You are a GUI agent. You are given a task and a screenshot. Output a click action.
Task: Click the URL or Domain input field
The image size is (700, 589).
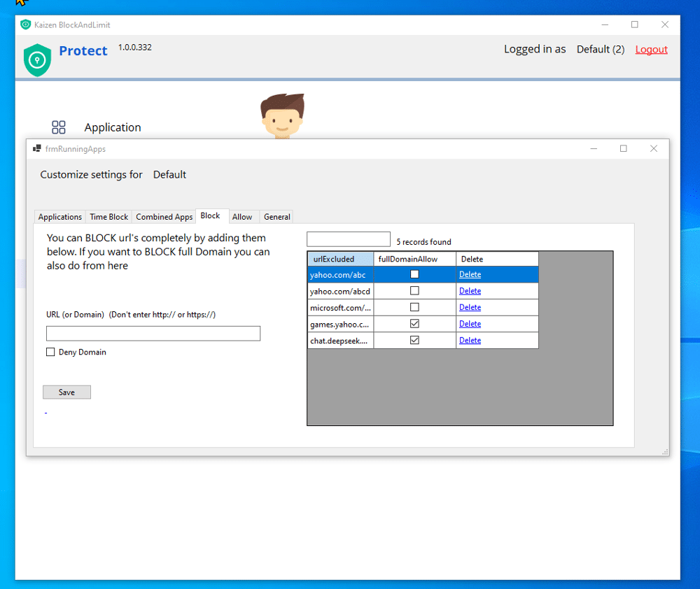click(153, 334)
